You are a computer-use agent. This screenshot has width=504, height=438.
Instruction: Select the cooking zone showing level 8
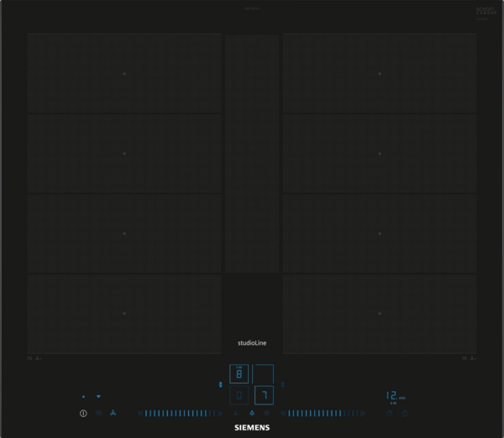(x=239, y=374)
